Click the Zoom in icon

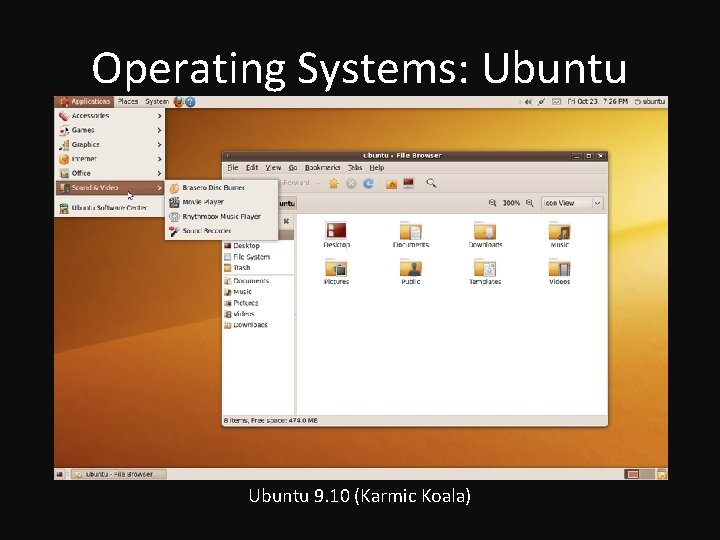coord(529,203)
